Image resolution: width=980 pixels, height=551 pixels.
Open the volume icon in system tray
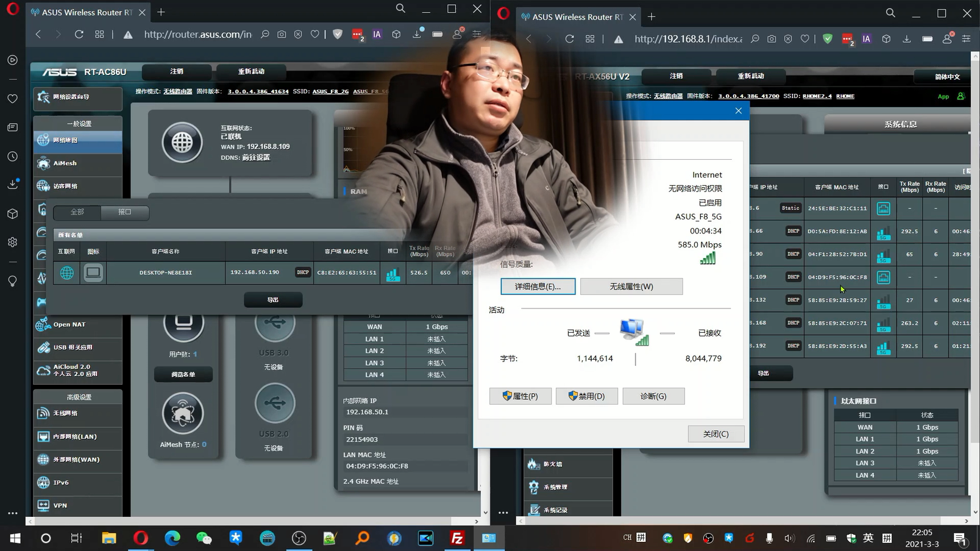pyautogui.click(x=789, y=538)
